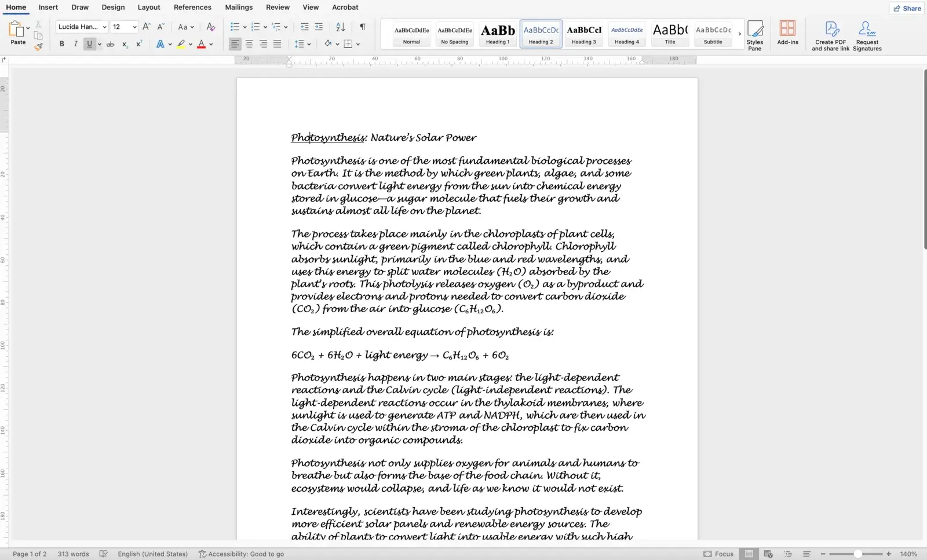This screenshot has width=927, height=560.
Task: Click the spelling check icon in status bar
Action: coord(104,554)
